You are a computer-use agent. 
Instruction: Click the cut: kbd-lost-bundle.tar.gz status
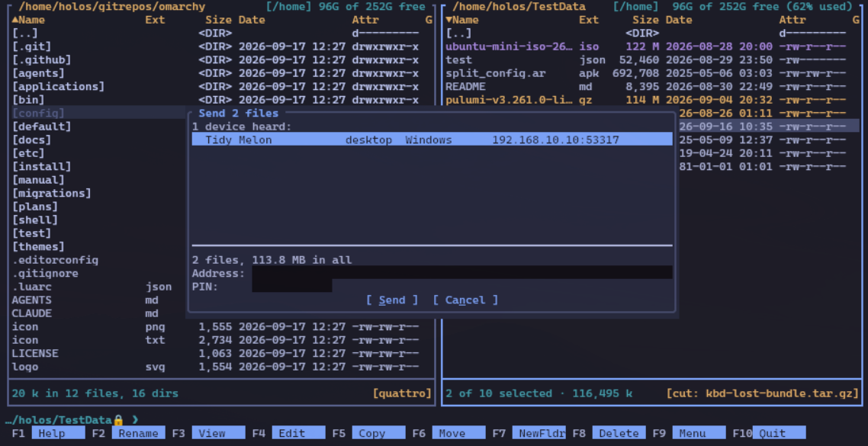click(763, 393)
